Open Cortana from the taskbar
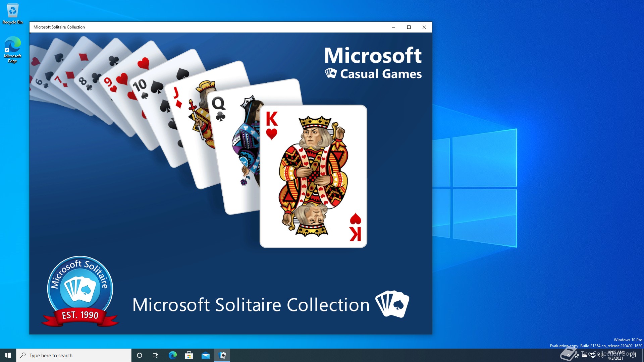Screen dimensions: 644x362 pos(140,355)
